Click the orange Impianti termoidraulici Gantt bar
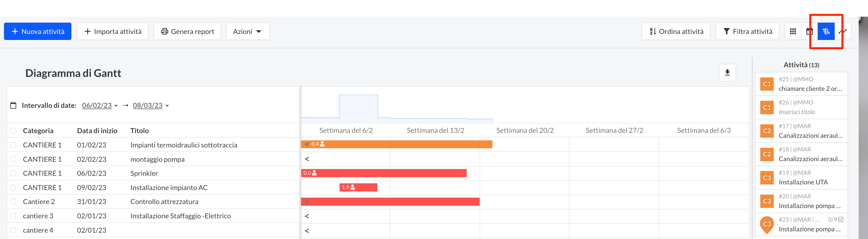 point(404,144)
